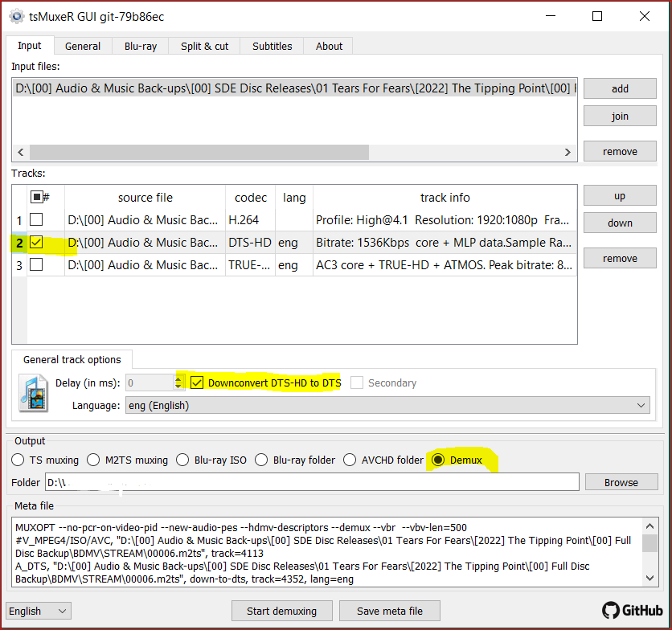This screenshot has height=630, width=672.
Task: Click the tsMuxeR app icon in title bar
Action: (17, 16)
